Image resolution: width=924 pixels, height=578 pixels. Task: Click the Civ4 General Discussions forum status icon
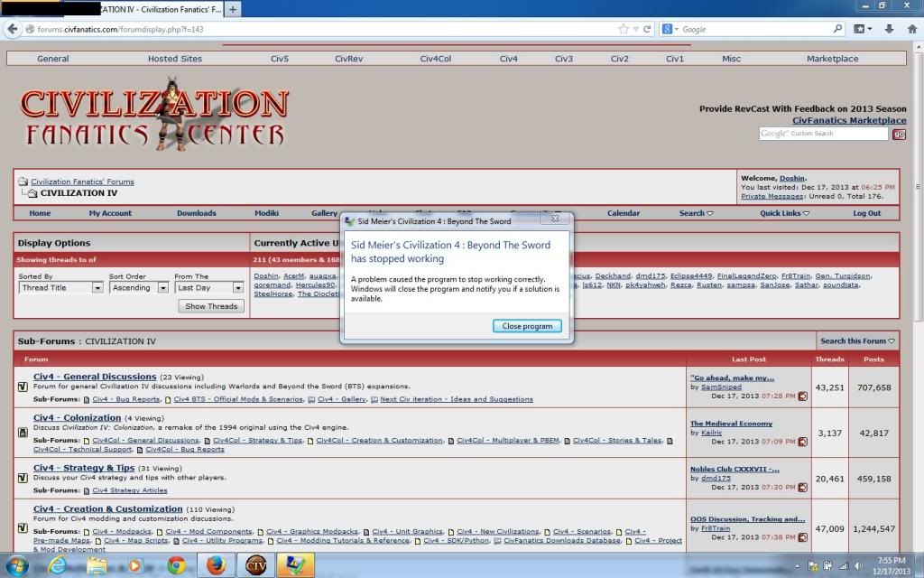click(x=23, y=387)
